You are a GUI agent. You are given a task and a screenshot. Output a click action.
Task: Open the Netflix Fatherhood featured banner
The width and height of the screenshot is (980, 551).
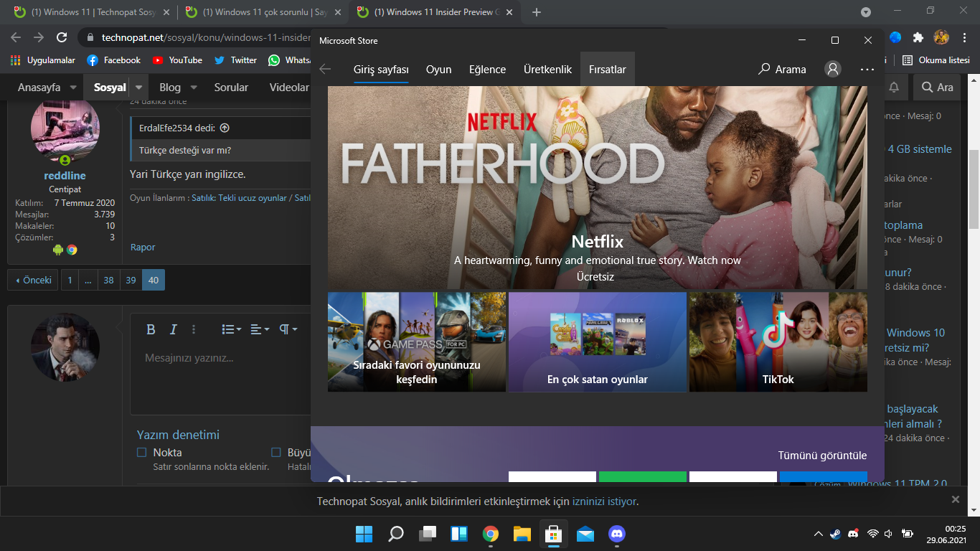pos(598,187)
